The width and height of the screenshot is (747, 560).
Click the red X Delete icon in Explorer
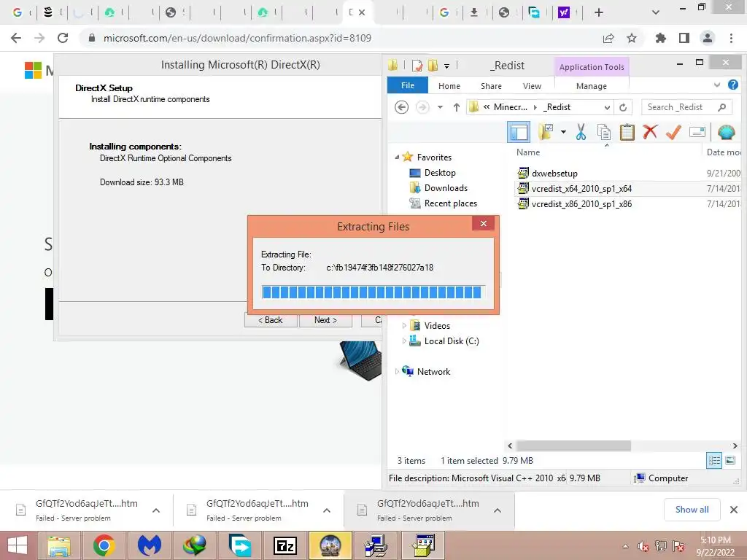650,132
